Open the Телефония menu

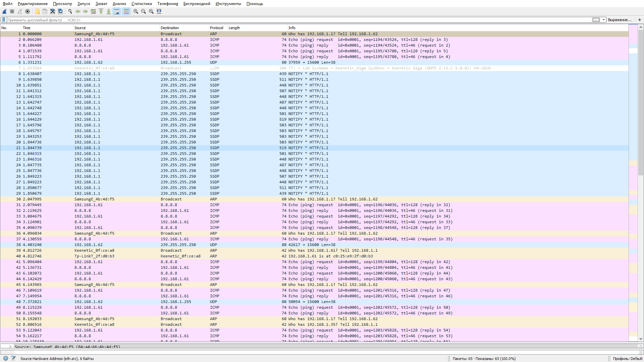click(x=167, y=4)
